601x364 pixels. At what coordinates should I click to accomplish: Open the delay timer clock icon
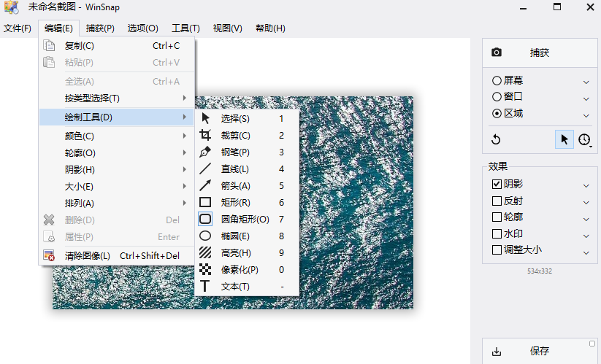584,139
